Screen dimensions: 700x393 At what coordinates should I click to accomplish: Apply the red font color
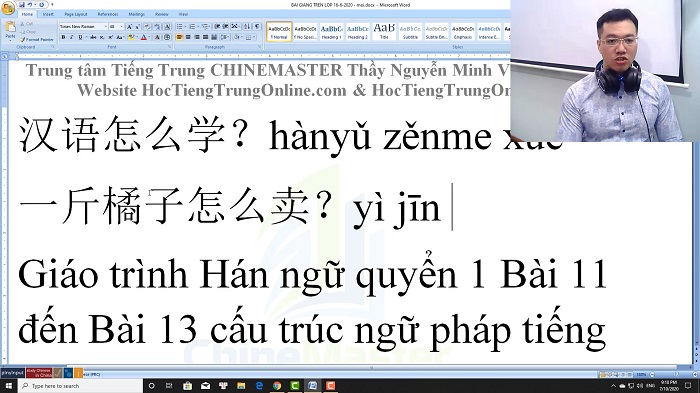tap(143, 37)
